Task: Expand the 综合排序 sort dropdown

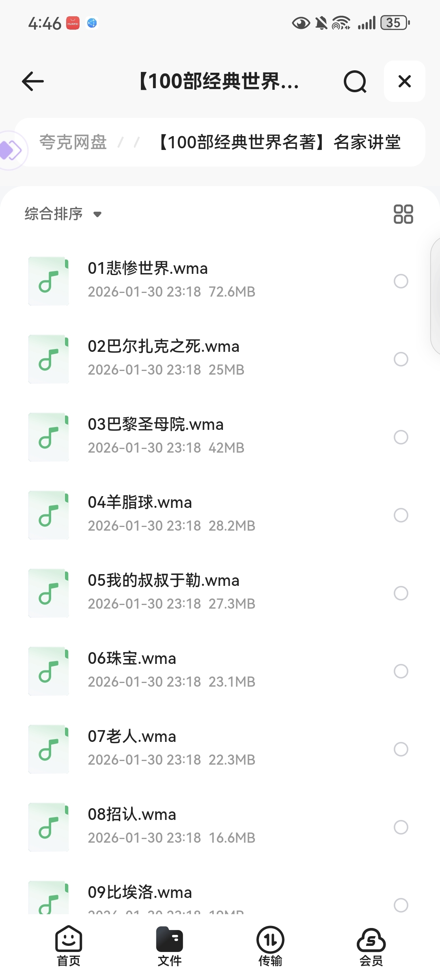Action: [63, 214]
